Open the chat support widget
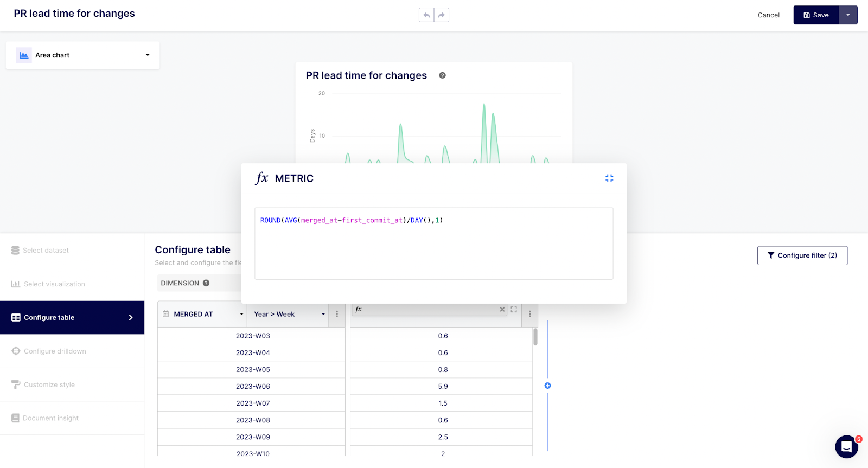Screen dimensions: 868x468 click(846, 447)
